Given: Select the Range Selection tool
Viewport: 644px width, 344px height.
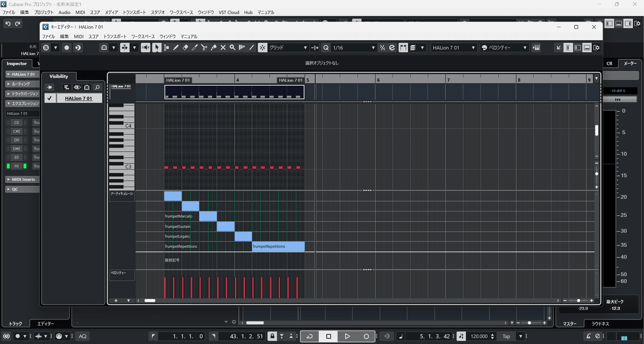Looking at the screenshot, I should tap(166, 48).
